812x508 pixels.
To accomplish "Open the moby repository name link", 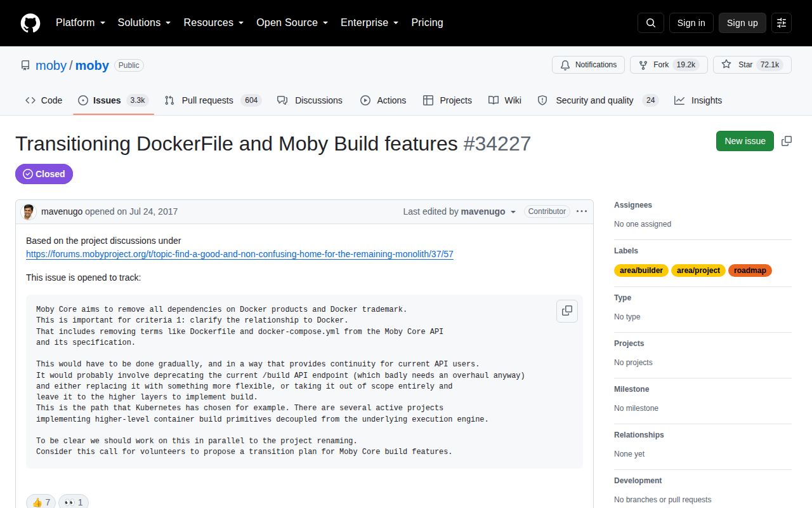I will (92, 65).
